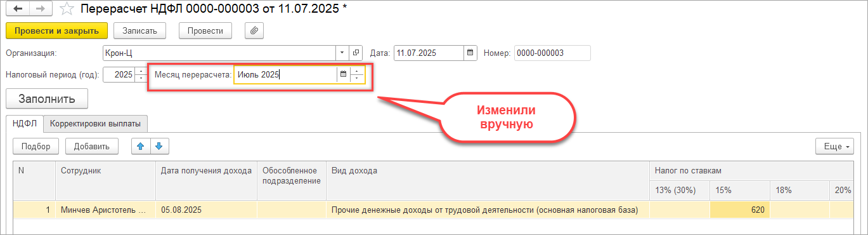Open calendar for Месяц перерасчета field

pos(343,74)
